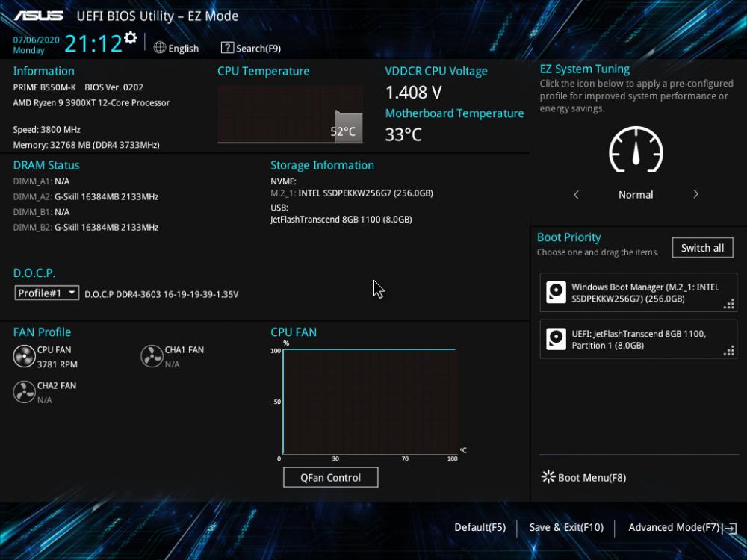Click the Switch all button
Screen dimensions: 747x560
point(702,248)
